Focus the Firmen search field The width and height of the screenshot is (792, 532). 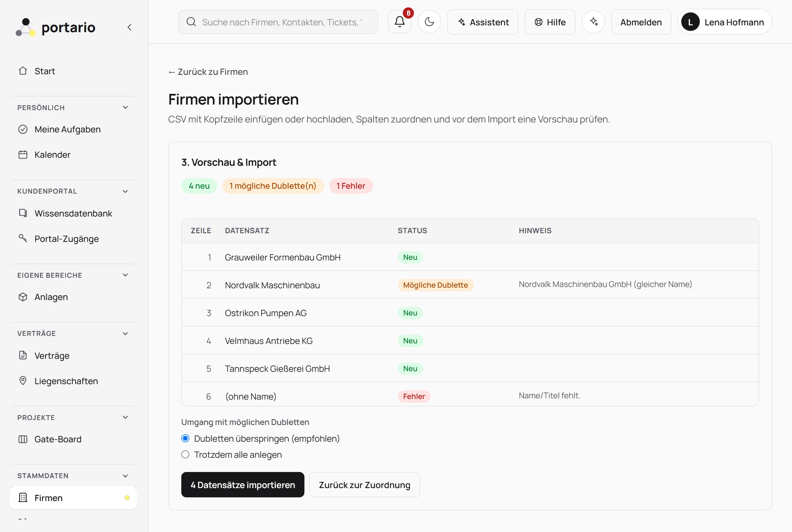[278, 22]
